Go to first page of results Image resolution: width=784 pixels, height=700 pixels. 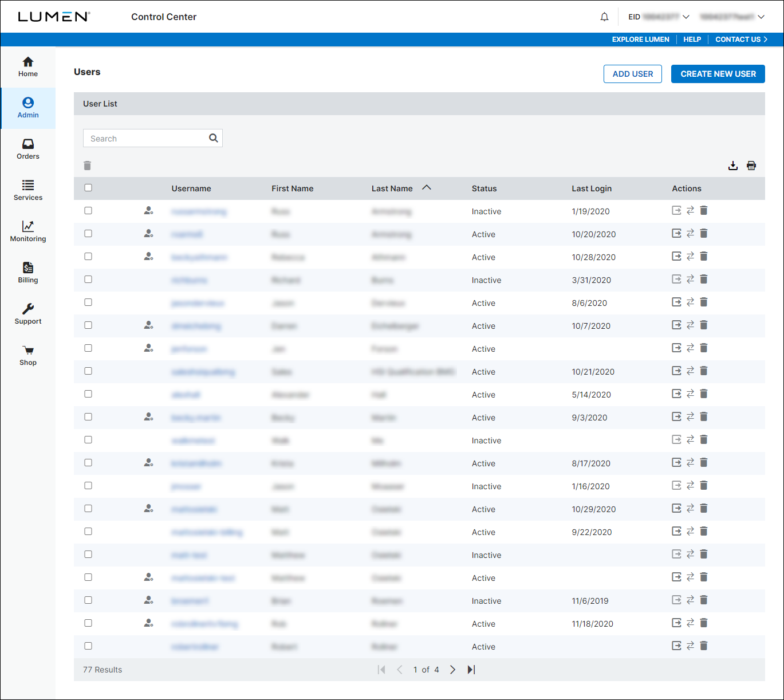click(381, 670)
